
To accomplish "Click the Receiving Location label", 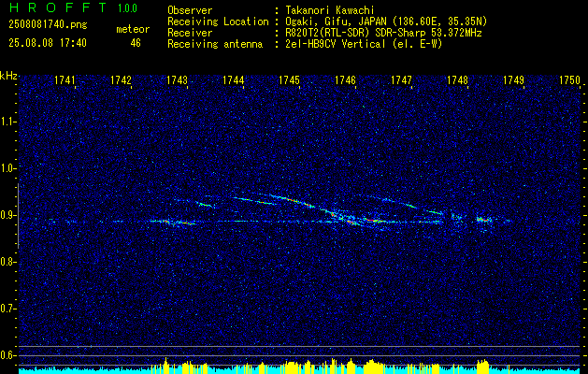I will click(218, 22).
